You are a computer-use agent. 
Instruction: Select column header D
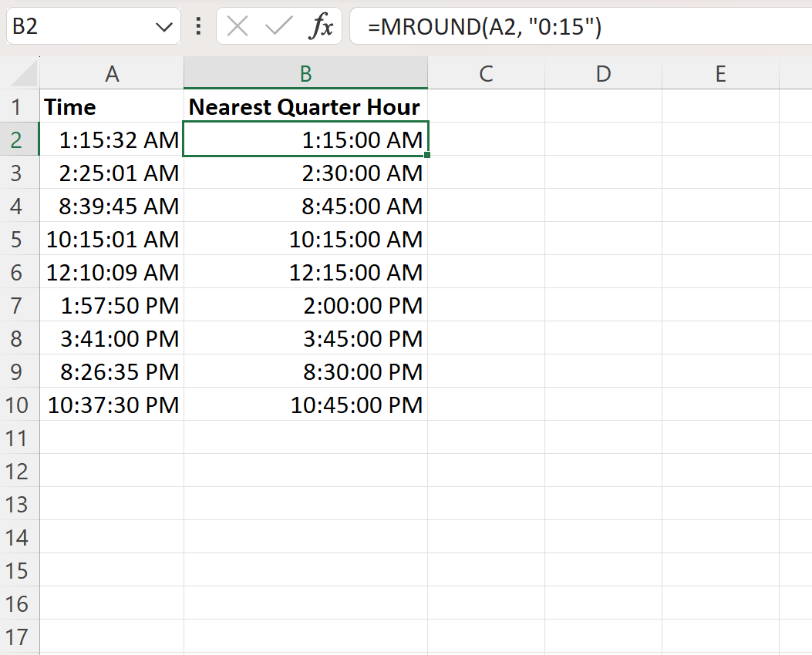tap(604, 73)
